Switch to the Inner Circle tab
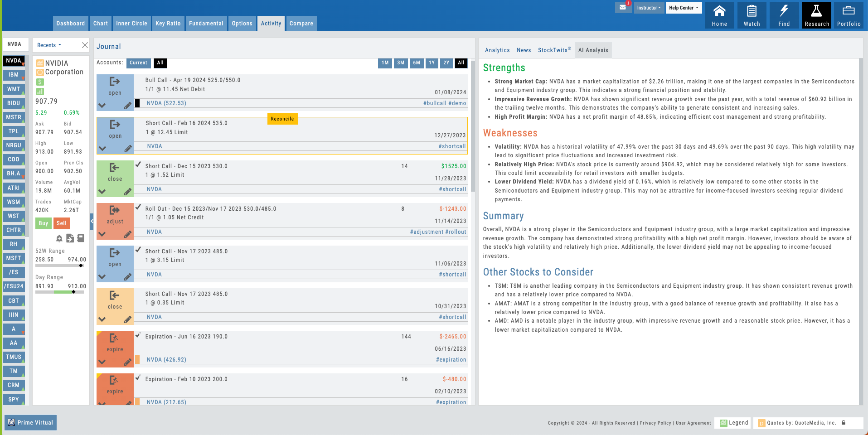 pyautogui.click(x=131, y=24)
